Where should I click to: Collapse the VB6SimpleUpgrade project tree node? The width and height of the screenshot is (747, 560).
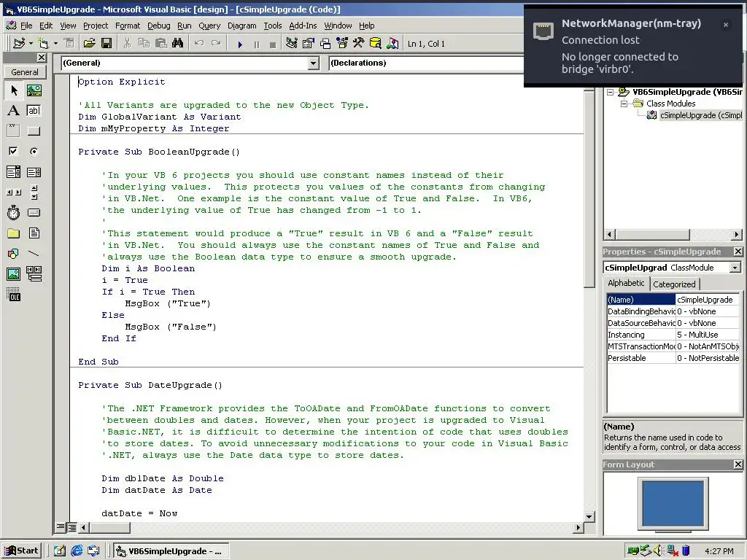point(610,92)
